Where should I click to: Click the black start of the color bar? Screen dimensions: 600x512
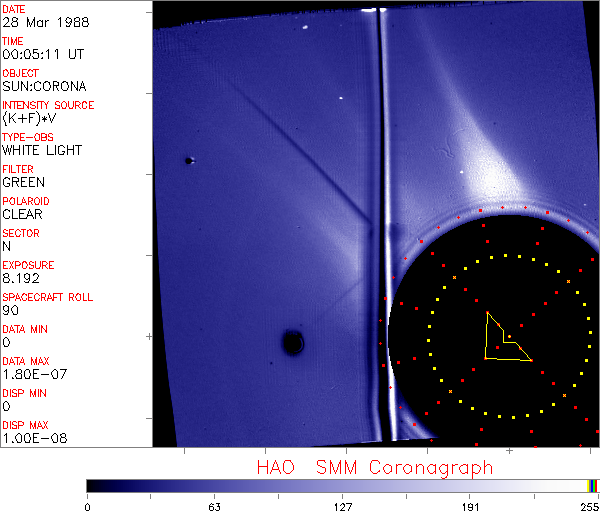(x=92, y=485)
